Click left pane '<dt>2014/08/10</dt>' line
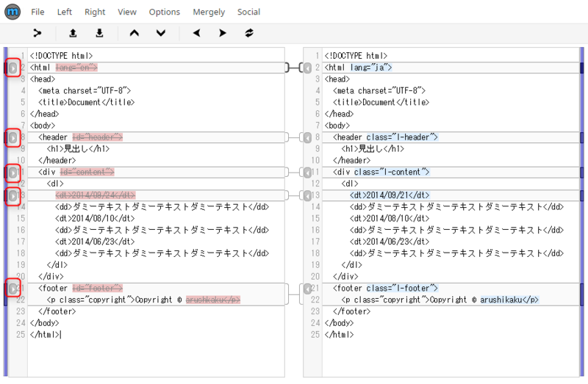The width and height of the screenshot is (588, 384). pyautogui.click(x=95, y=218)
